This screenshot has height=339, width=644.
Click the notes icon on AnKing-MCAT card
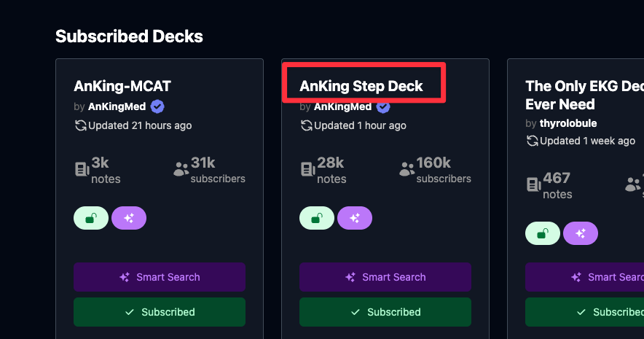[x=82, y=169]
